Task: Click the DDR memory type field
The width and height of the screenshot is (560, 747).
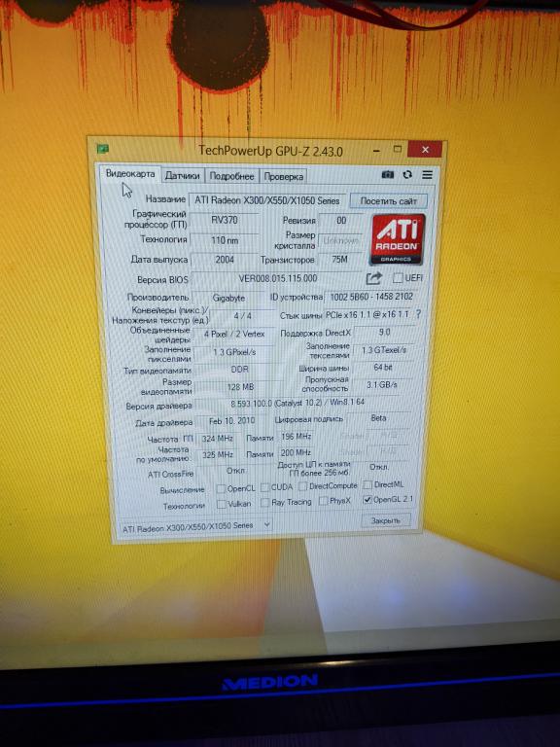Action: [x=239, y=370]
